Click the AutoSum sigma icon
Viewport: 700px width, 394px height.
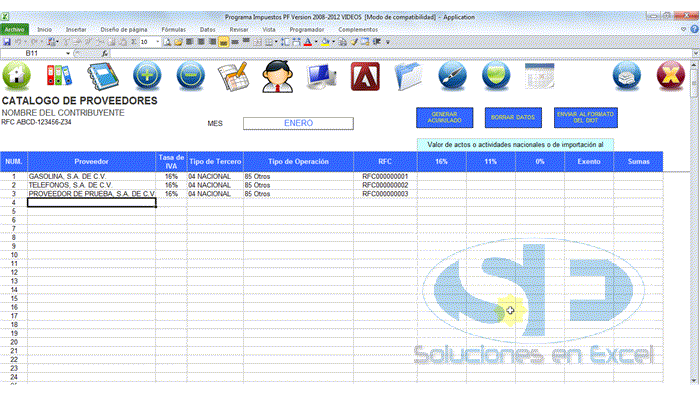[x=133, y=42]
